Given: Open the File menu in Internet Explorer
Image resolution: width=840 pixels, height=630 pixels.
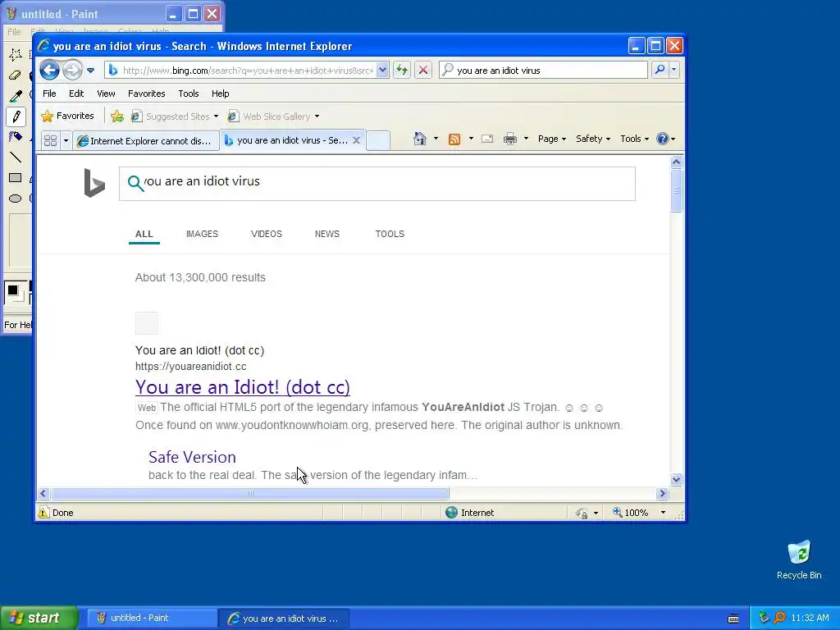Looking at the screenshot, I should point(49,94).
